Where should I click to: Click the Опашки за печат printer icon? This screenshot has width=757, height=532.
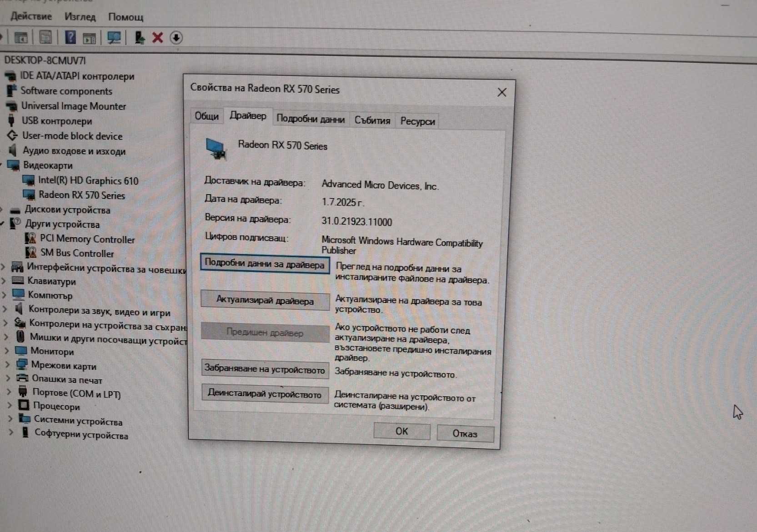[22, 378]
